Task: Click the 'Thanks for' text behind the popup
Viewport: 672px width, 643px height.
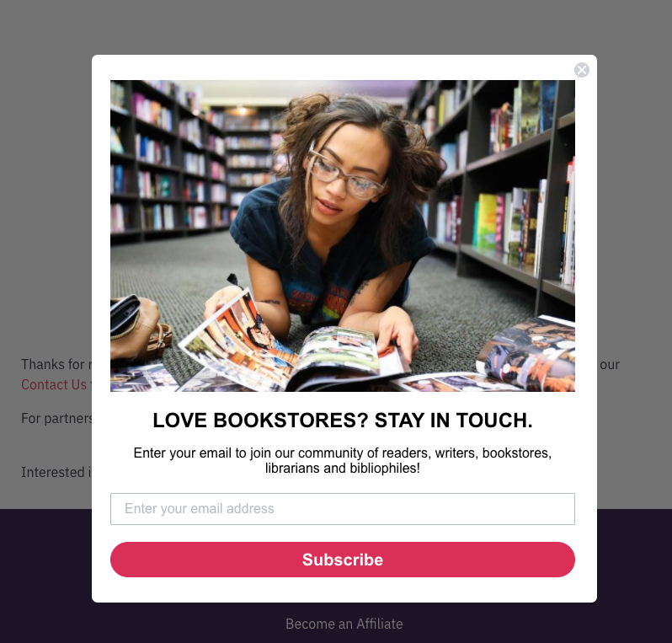Action: pos(53,364)
